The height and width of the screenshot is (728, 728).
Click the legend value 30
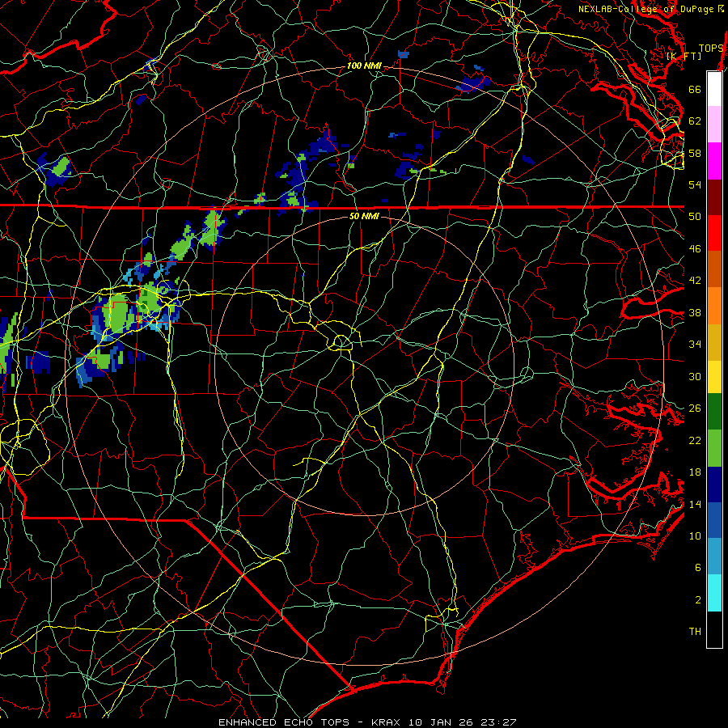(695, 376)
